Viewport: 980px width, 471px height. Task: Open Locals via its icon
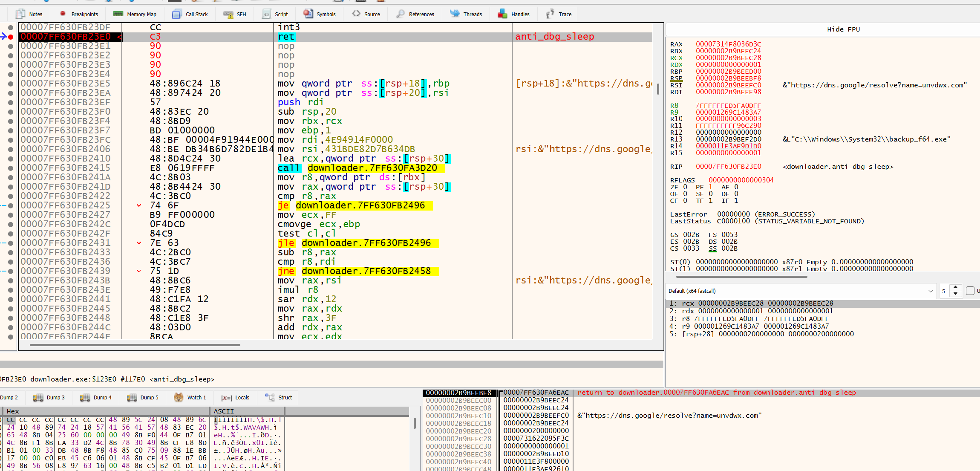tap(226, 398)
